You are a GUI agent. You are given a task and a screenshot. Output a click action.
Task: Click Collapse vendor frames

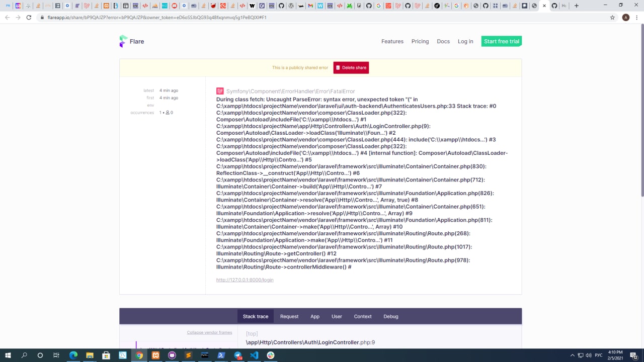coord(210,332)
